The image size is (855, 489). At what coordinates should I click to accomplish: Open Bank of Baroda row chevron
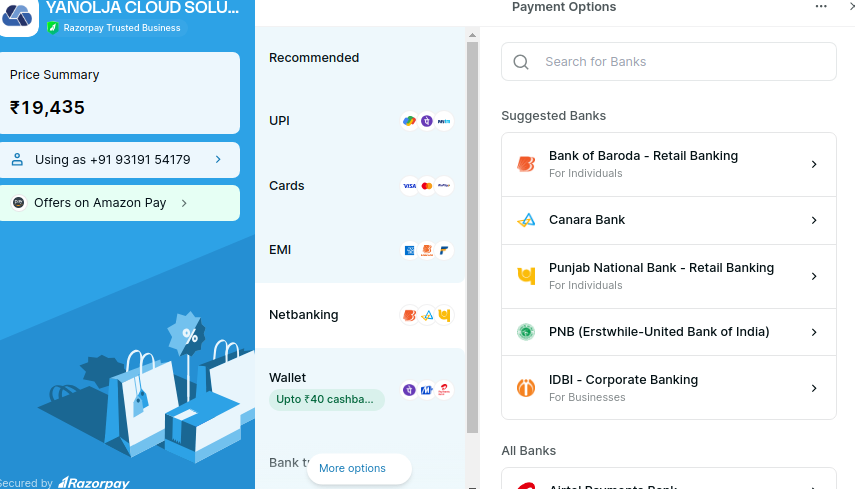tap(814, 164)
